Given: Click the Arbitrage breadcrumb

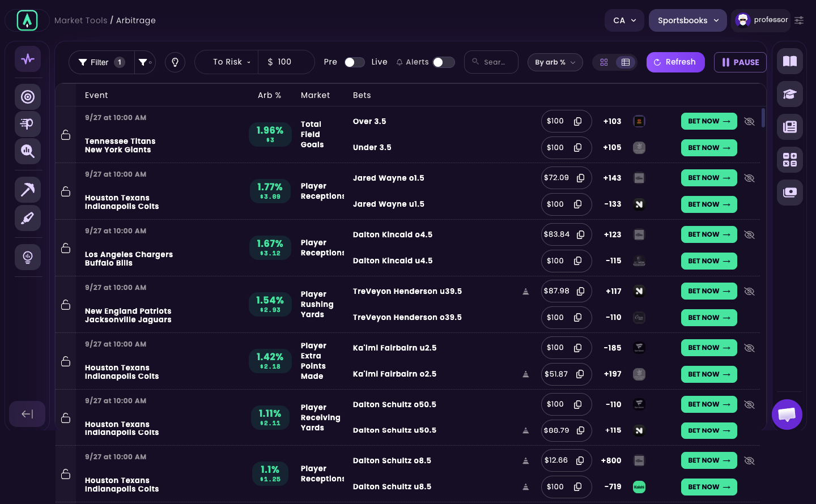Looking at the screenshot, I should (136, 20).
